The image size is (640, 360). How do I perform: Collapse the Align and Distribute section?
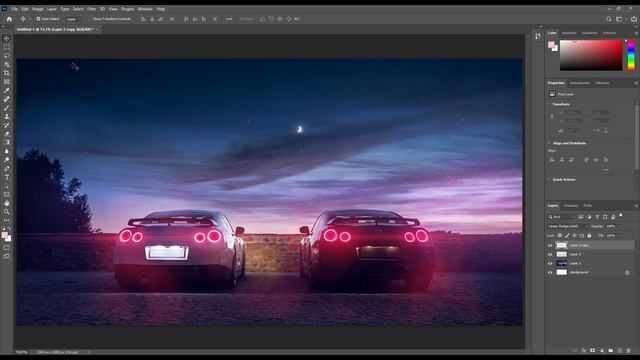549,143
